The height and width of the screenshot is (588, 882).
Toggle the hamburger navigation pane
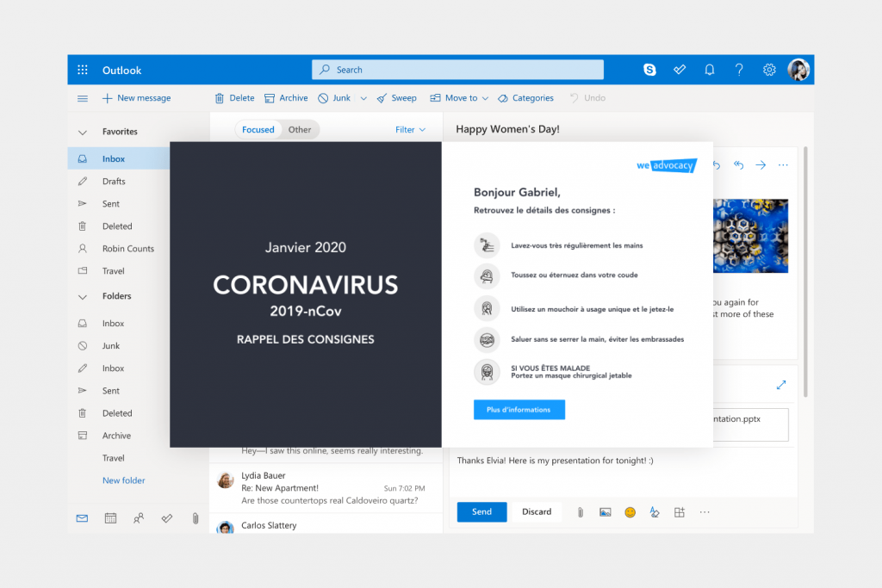[x=83, y=98]
